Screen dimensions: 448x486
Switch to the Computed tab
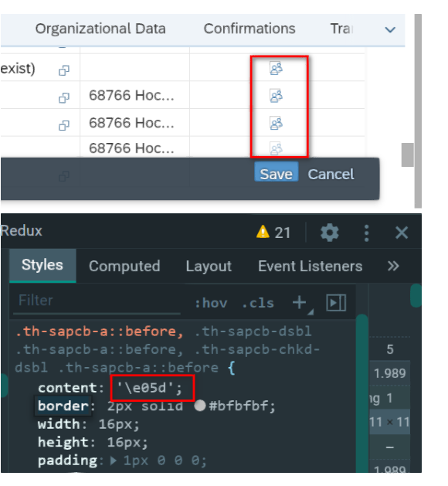point(124,267)
